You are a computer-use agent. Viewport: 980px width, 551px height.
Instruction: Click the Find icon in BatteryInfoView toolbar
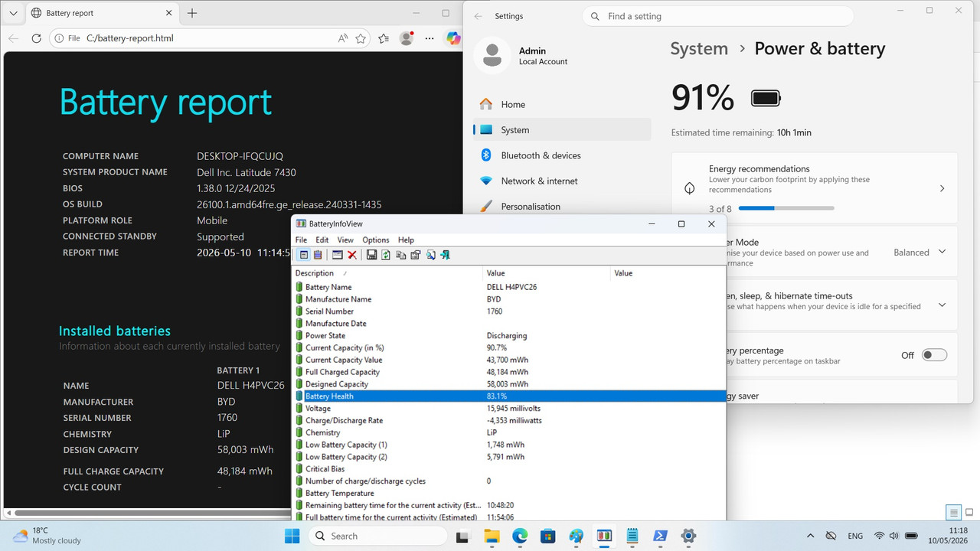pyautogui.click(x=431, y=255)
